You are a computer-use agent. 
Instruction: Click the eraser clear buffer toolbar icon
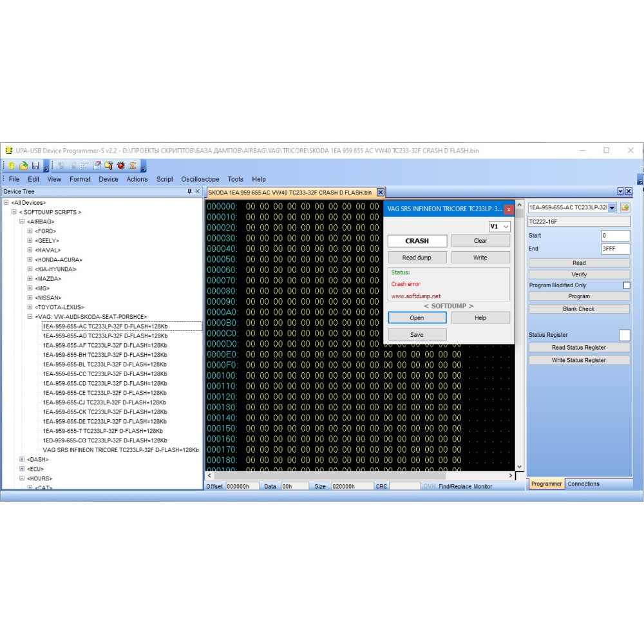click(x=97, y=166)
